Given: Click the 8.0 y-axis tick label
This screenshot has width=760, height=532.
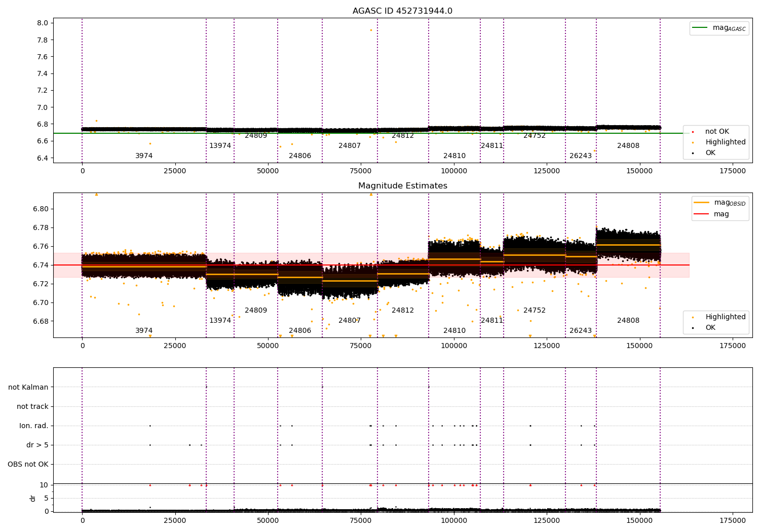Looking at the screenshot, I should 43,23.
